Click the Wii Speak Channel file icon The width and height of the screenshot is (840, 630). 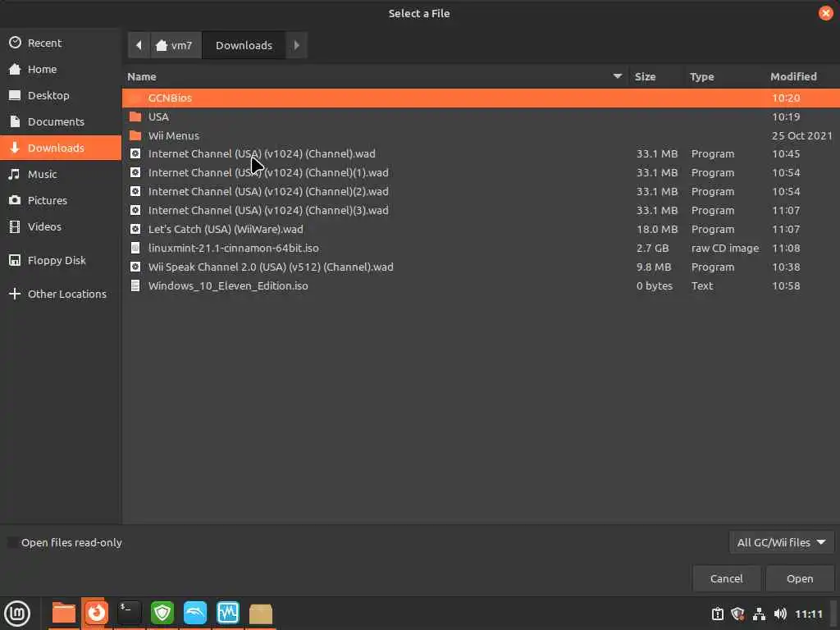[x=135, y=267]
